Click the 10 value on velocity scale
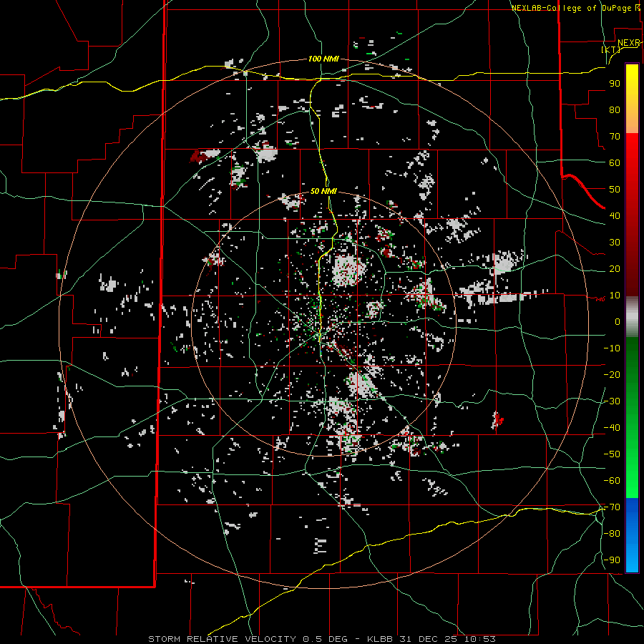 (615, 296)
